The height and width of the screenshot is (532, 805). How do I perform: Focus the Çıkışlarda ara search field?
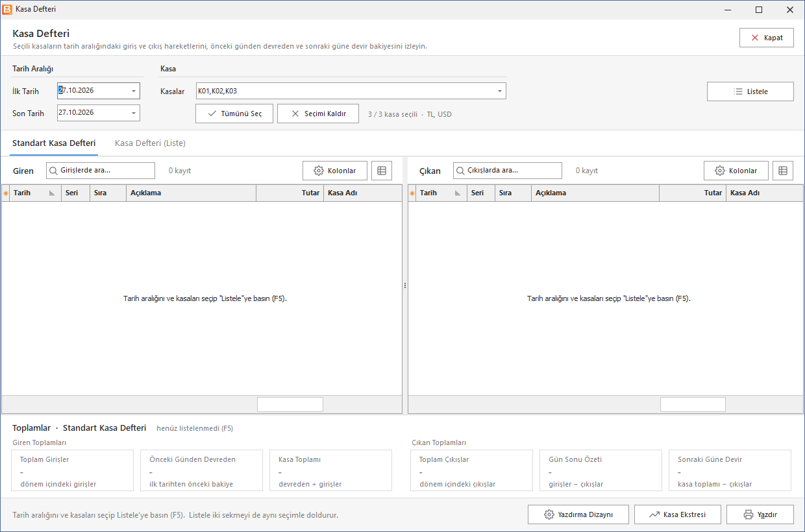tap(508, 171)
